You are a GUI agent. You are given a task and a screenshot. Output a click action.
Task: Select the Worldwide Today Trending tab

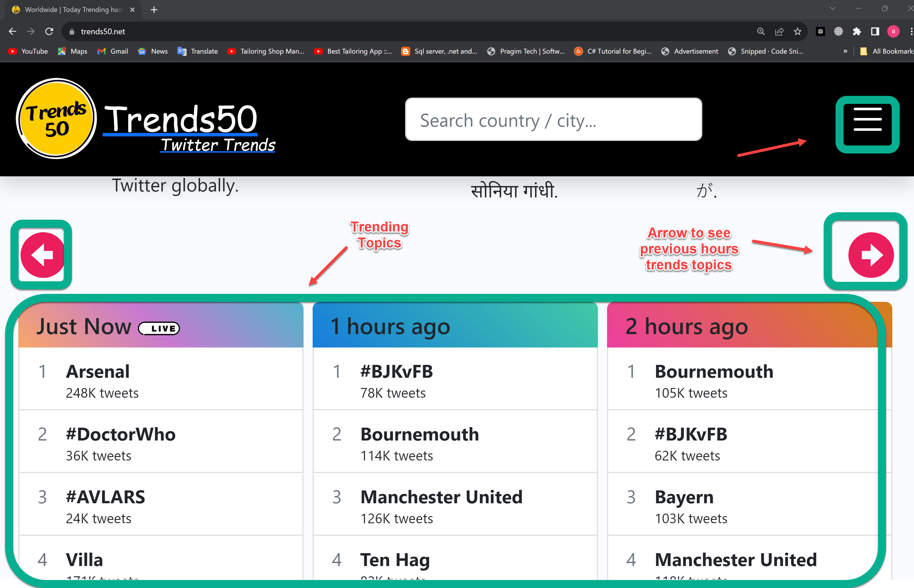tap(72, 9)
